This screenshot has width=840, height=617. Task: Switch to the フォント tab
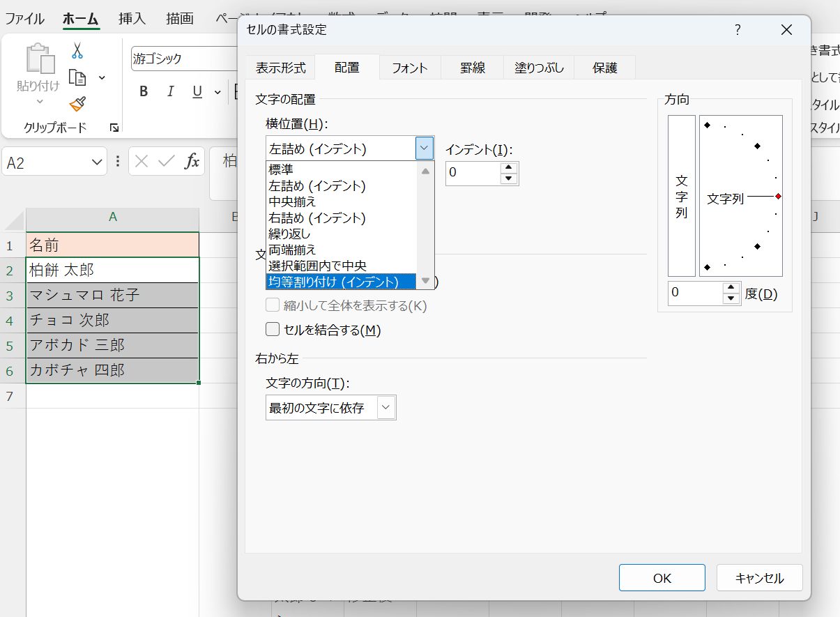click(409, 68)
